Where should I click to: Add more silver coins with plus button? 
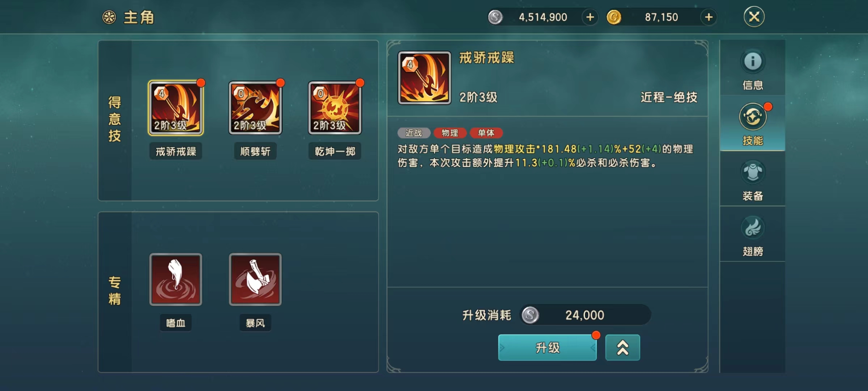[590, 17]
